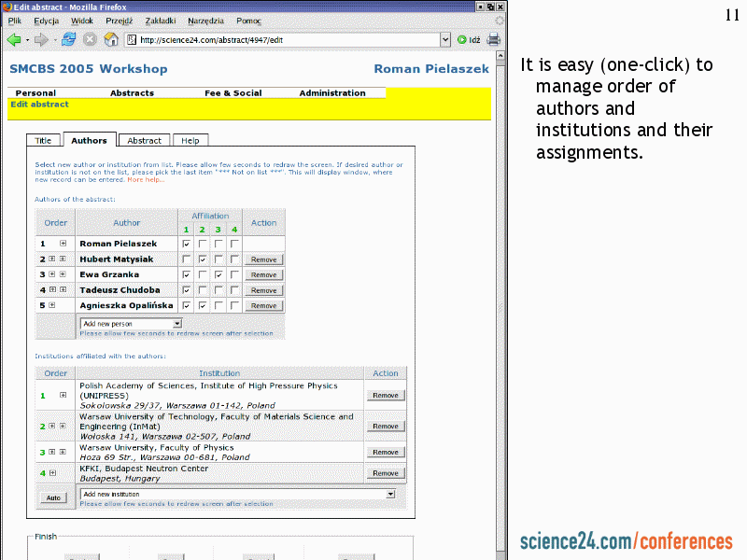Expand the URL address bar history dropdown
This screenshot has height=560, width=747.
pyautogui.click(x=445, y=39)
